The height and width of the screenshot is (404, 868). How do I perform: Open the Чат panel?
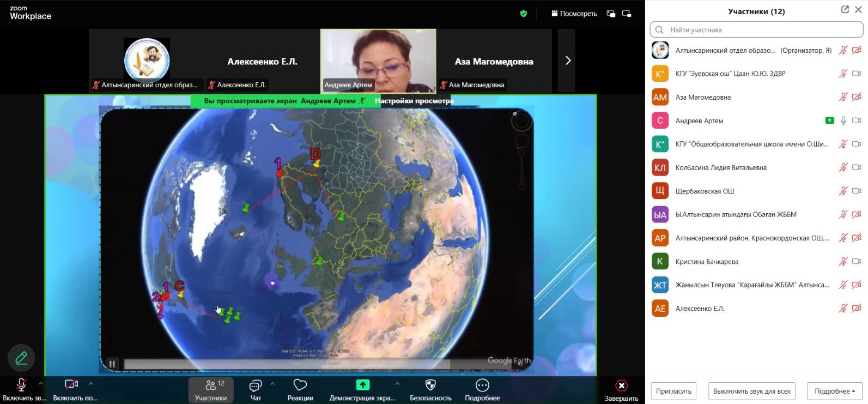click(x=256, y=390)
